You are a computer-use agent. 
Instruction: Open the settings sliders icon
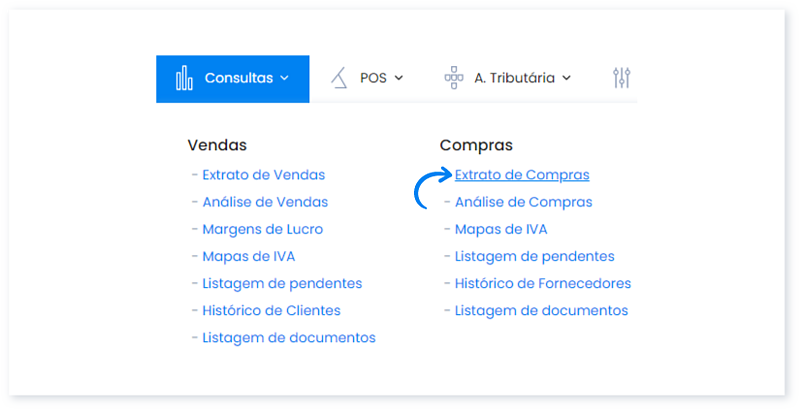coord(622,78)
